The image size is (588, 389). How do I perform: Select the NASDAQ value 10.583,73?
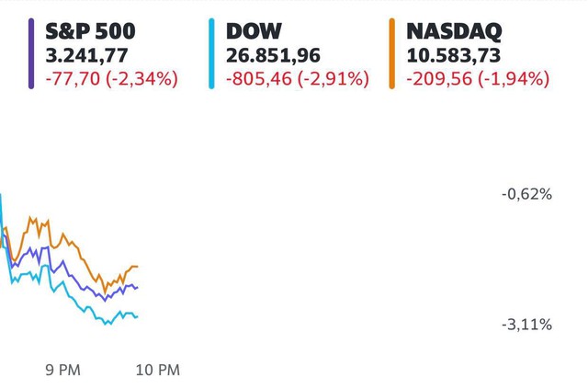click(x=453, y=55)
